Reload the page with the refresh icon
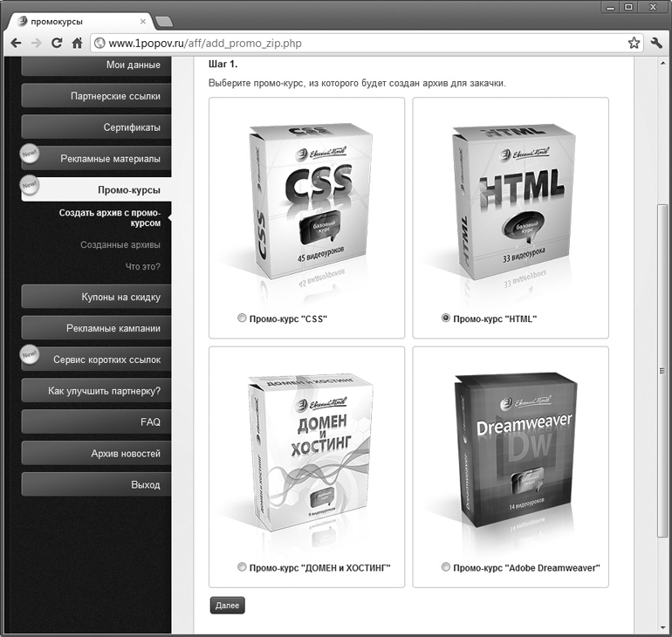The image size is (672, 637). 57,43
